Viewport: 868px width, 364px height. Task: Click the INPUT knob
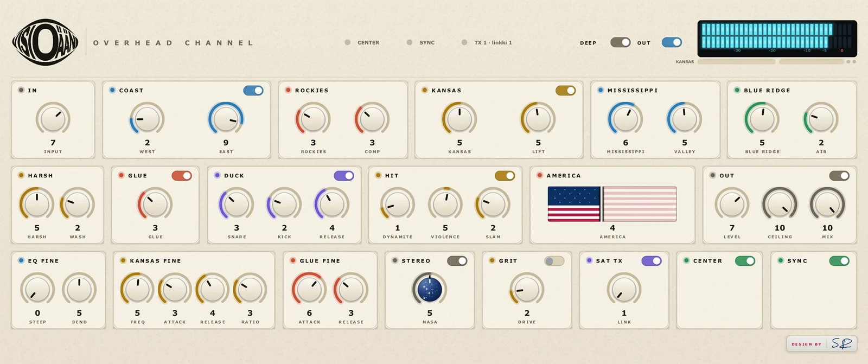coord(53,119)
